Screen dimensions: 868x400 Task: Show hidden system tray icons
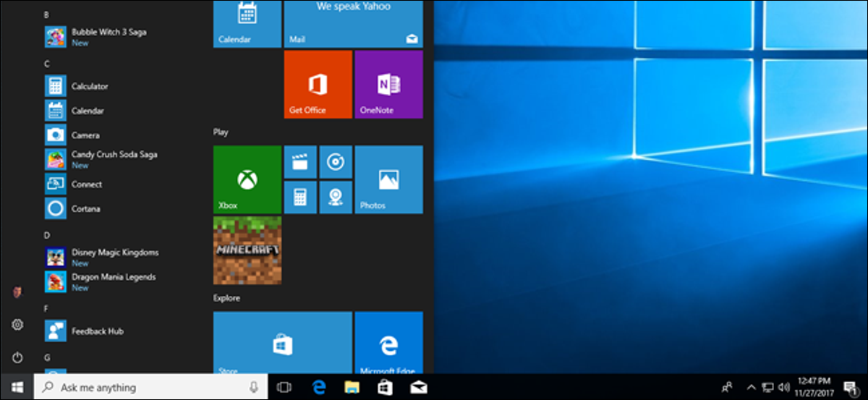click(x=751, y=387)
